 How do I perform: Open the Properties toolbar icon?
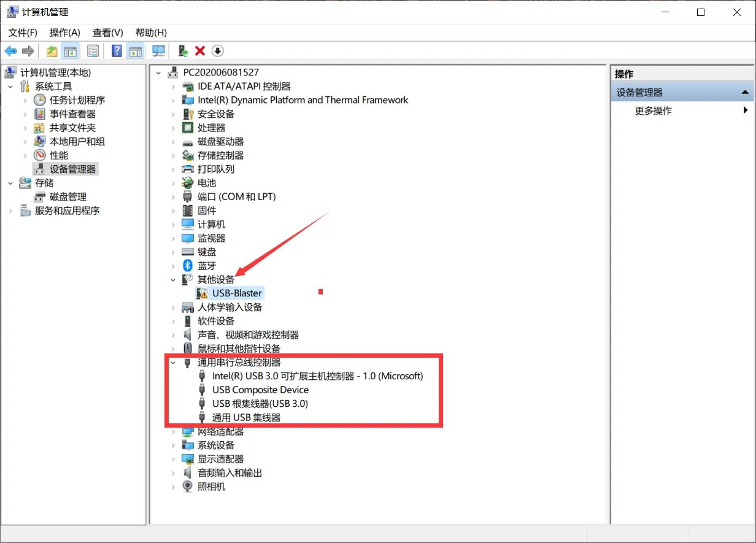(x=93, y=51)
